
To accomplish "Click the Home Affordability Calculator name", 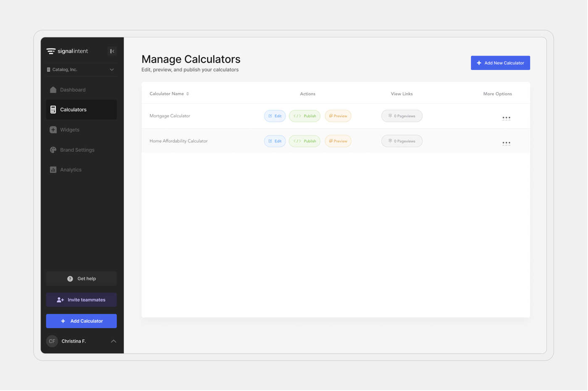I will (178, 141).
